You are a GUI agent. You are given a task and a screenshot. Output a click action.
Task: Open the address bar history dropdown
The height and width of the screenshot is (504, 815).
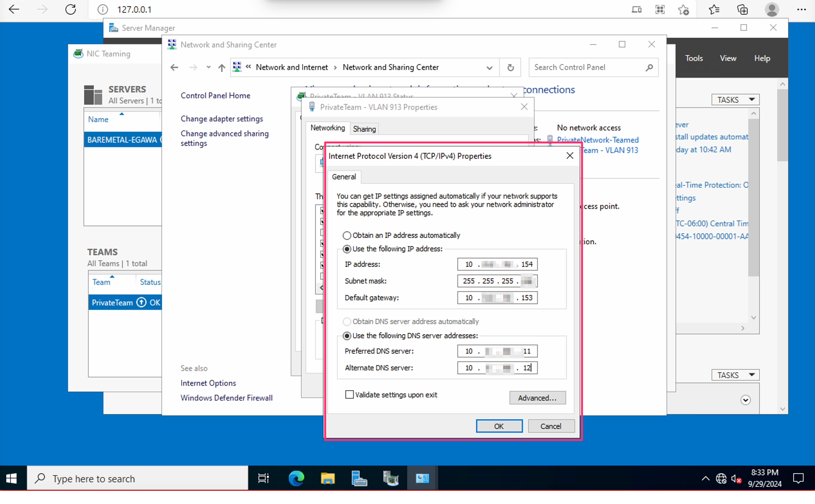(x=489, y=68)
